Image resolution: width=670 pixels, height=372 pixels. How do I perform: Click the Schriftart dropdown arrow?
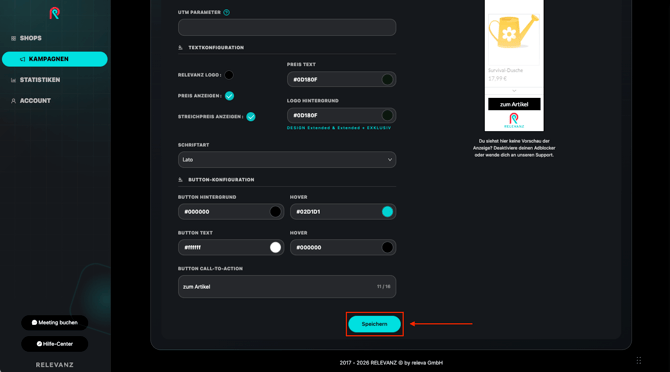coord(390,160)
